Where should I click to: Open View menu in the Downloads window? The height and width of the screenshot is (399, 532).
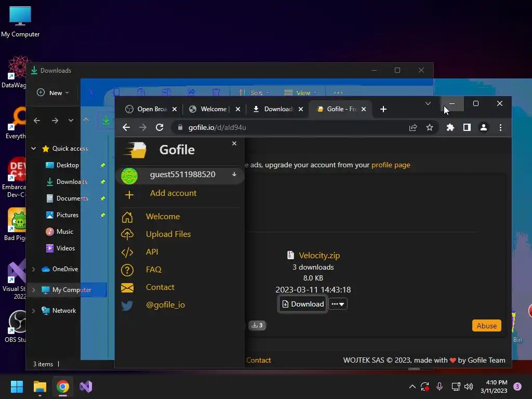(x=300, y=92)
